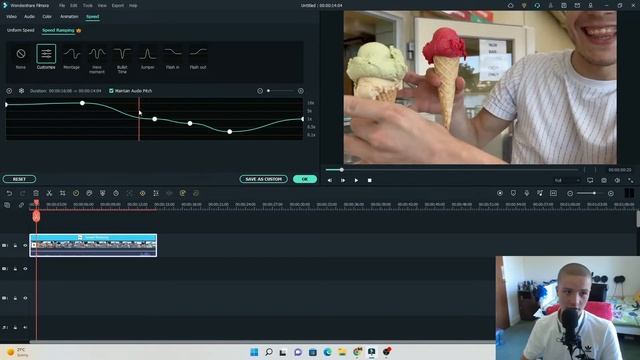Open the View menu

point(102,6)
